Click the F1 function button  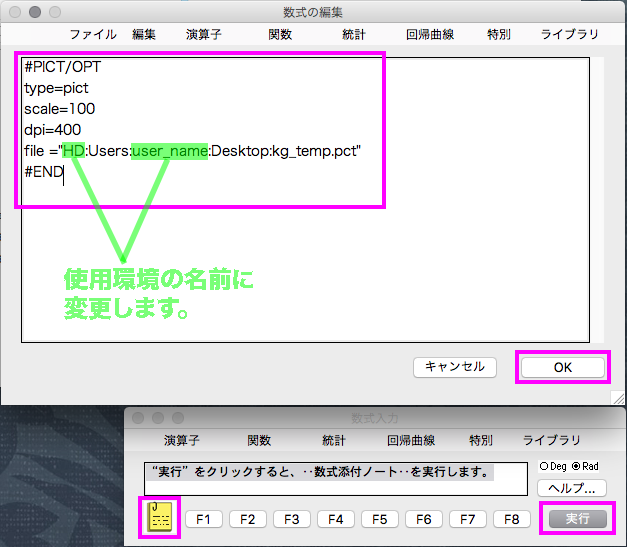(204, 519)
